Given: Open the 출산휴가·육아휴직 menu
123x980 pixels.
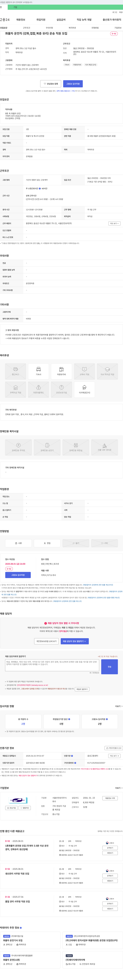Looking at the screenshot, I should [112, 20].
